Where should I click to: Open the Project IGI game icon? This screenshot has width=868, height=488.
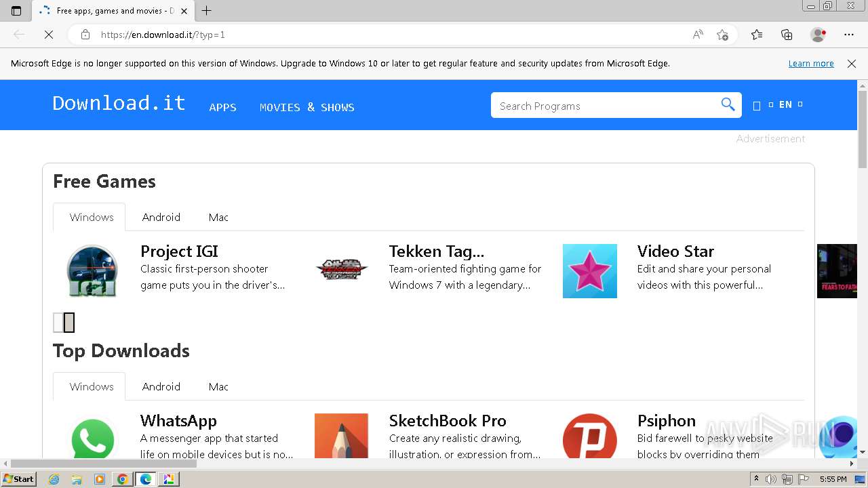[x=93, y=271]
